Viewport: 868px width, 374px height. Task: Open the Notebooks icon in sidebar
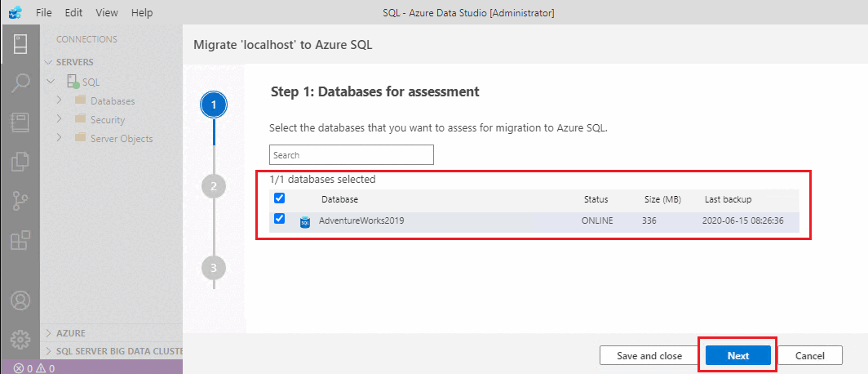click(x=20, y=122)
